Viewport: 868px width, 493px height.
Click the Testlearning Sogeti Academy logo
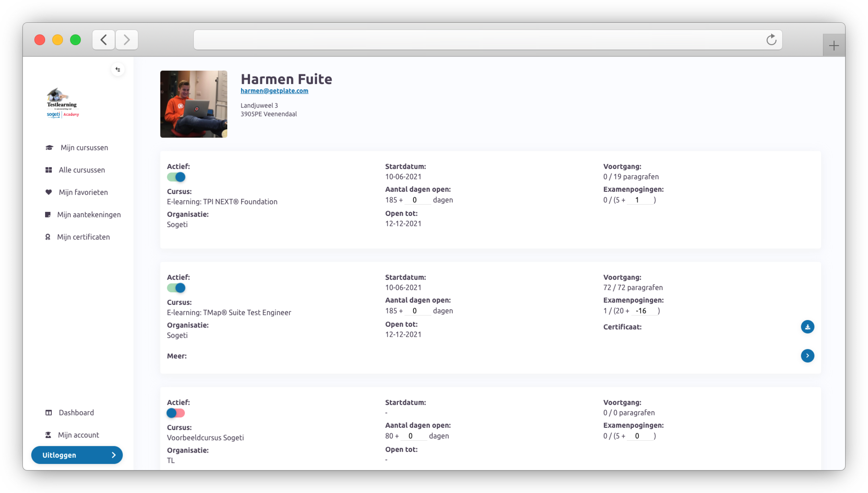click(x=62, y=103)
